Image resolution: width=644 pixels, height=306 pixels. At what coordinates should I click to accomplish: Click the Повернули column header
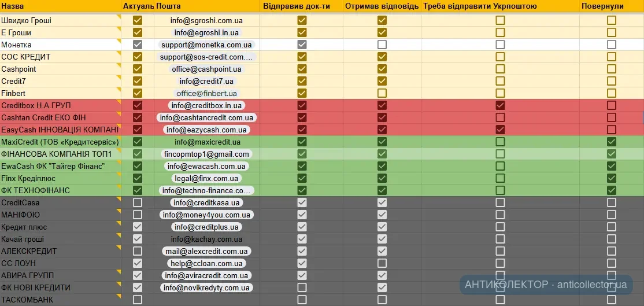pos(602,6)
